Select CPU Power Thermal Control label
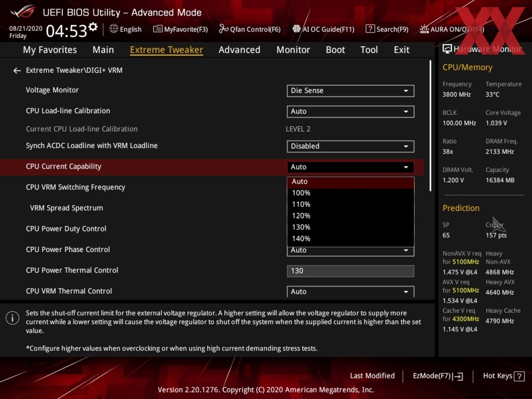This screenshot has width=532, height=399. click(x=72, y=270)
